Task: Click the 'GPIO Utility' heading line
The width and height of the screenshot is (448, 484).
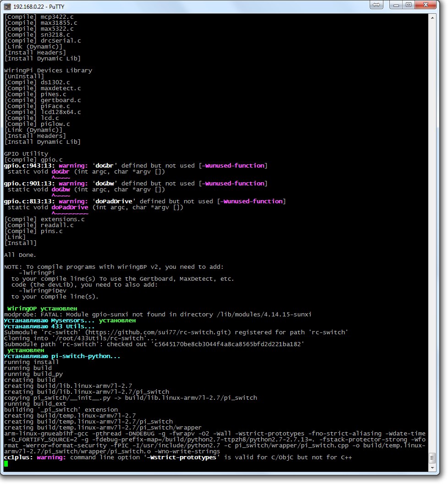Action: tap(26, 154)
